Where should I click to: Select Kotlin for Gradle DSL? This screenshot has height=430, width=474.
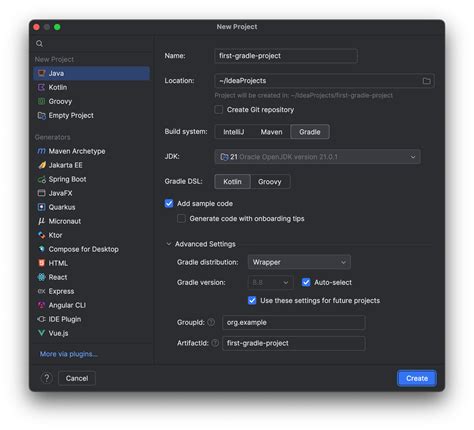click(x=232, y=182)
